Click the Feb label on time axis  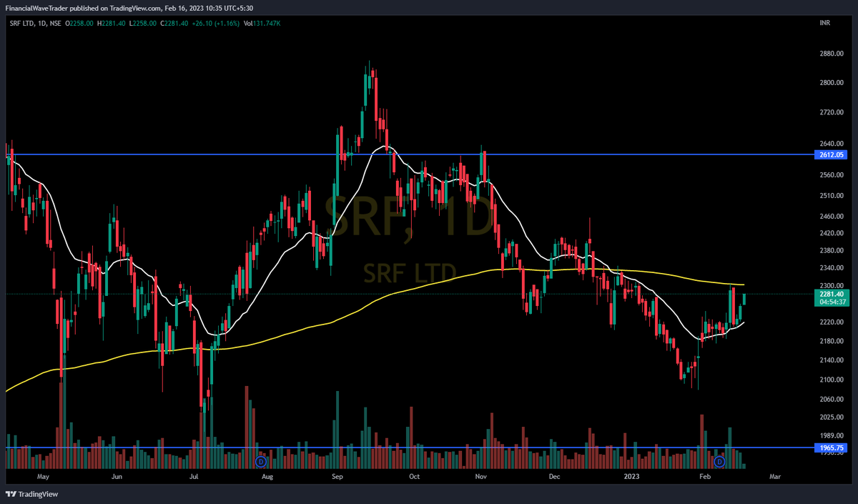706,475
